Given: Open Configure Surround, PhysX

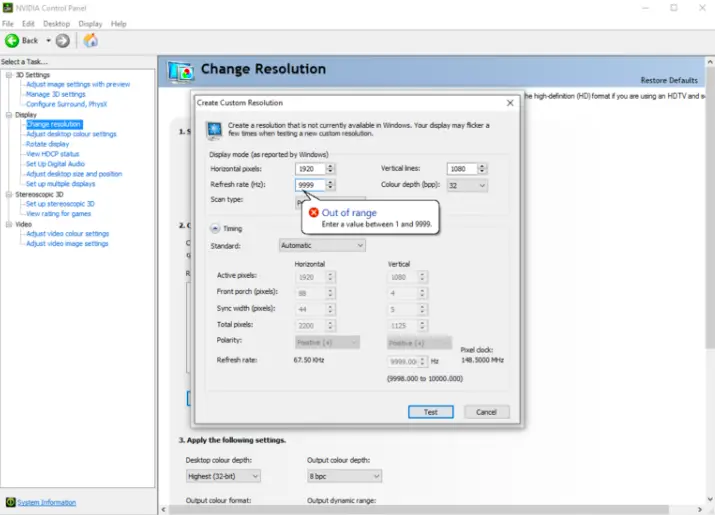Looking at the screenshot, I should tap(67, 104).
